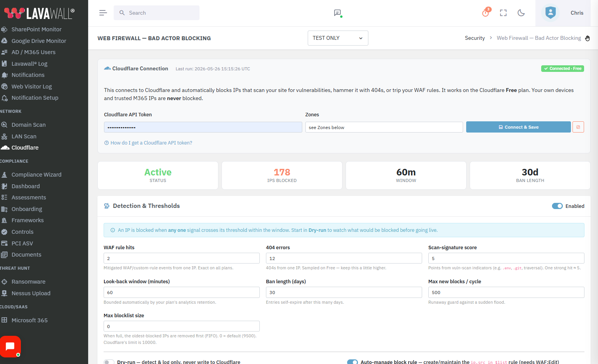
Task: Open Frameworks in the sidebar
Action: pos(27,220)
